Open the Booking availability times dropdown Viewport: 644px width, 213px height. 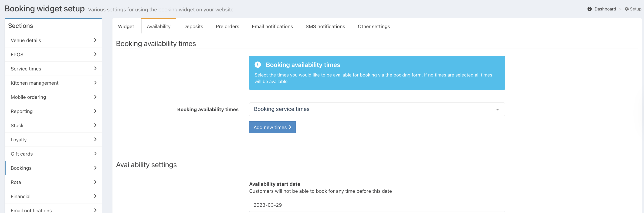click(376, 109)
